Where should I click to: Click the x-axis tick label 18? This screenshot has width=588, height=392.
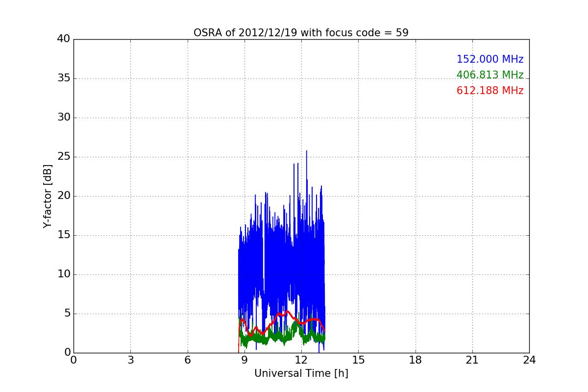click(x=415, y=360)
